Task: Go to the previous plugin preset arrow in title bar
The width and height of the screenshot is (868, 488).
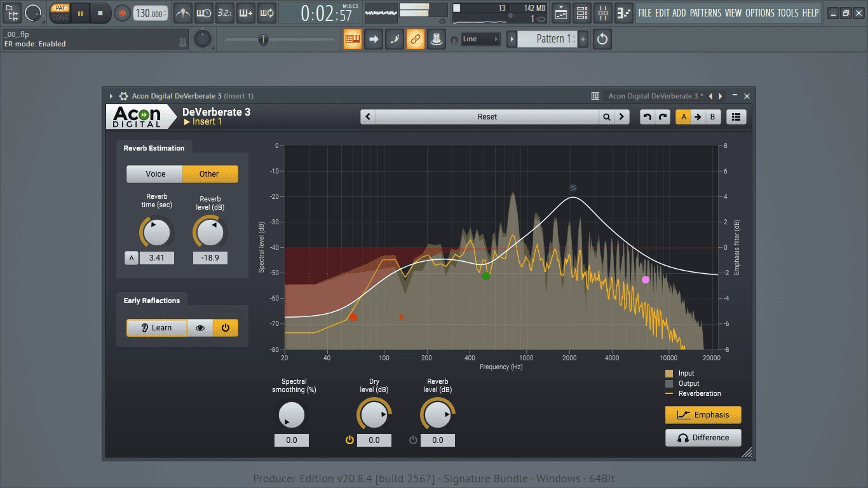Action: point(711,96)
